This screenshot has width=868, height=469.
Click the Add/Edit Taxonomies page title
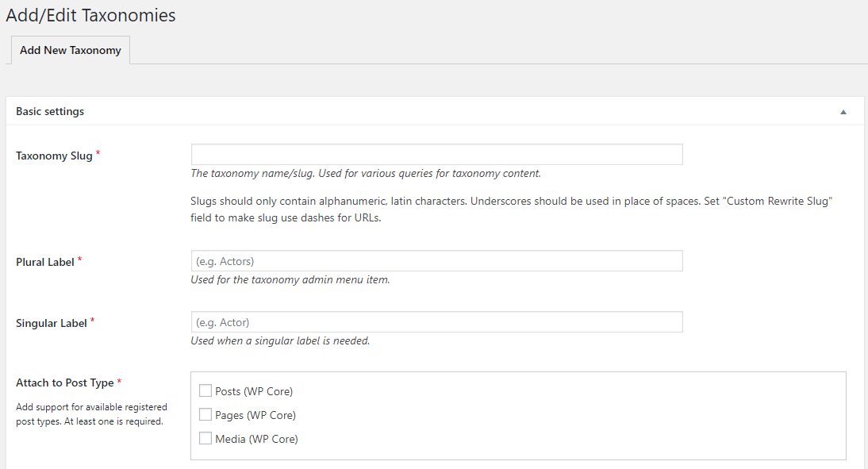(90, 15)
